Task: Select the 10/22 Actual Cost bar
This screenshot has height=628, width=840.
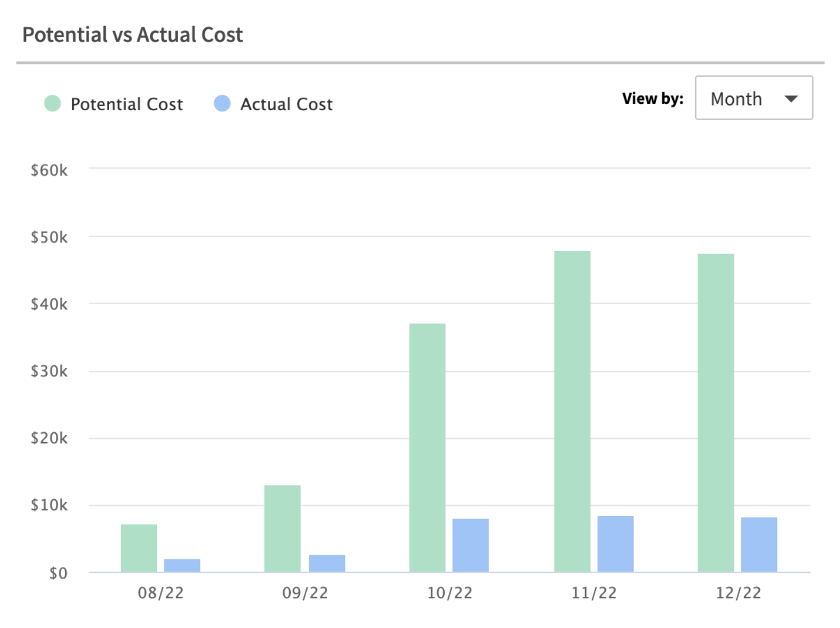Action: 470,545
